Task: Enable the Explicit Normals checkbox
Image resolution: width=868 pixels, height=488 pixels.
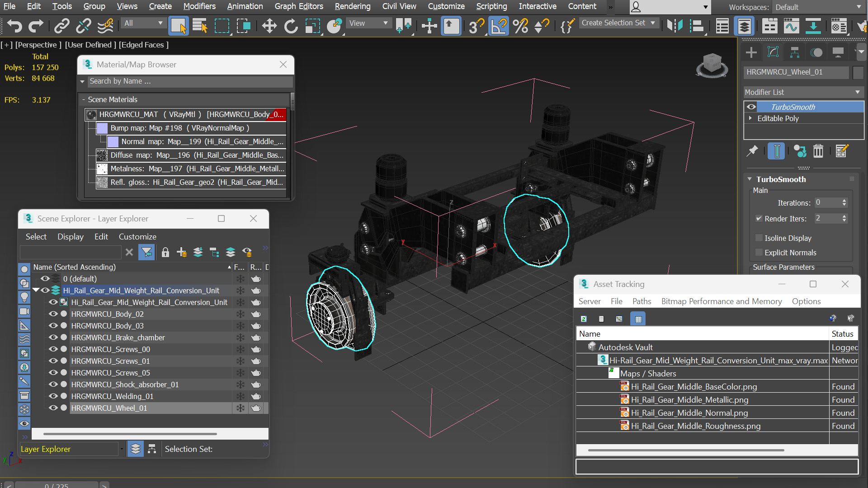Action: [x=759, y=253]
